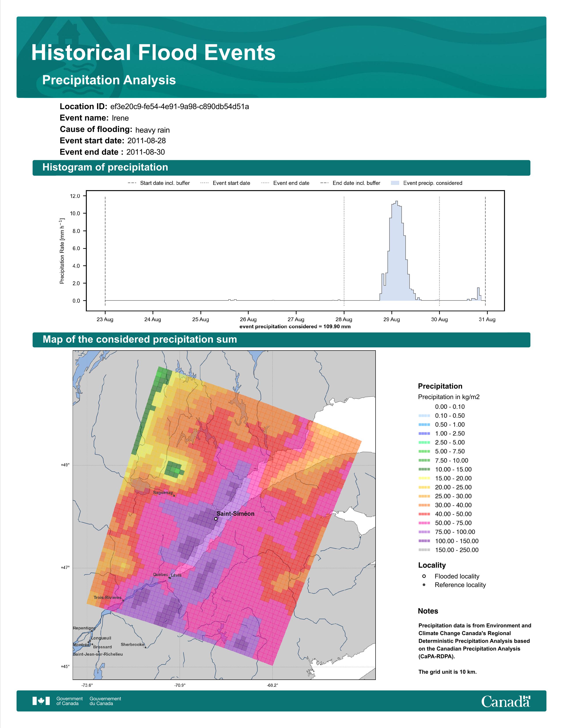Click the 31 Aug label on histogram axis
The image size is (563, 728).
487,319
